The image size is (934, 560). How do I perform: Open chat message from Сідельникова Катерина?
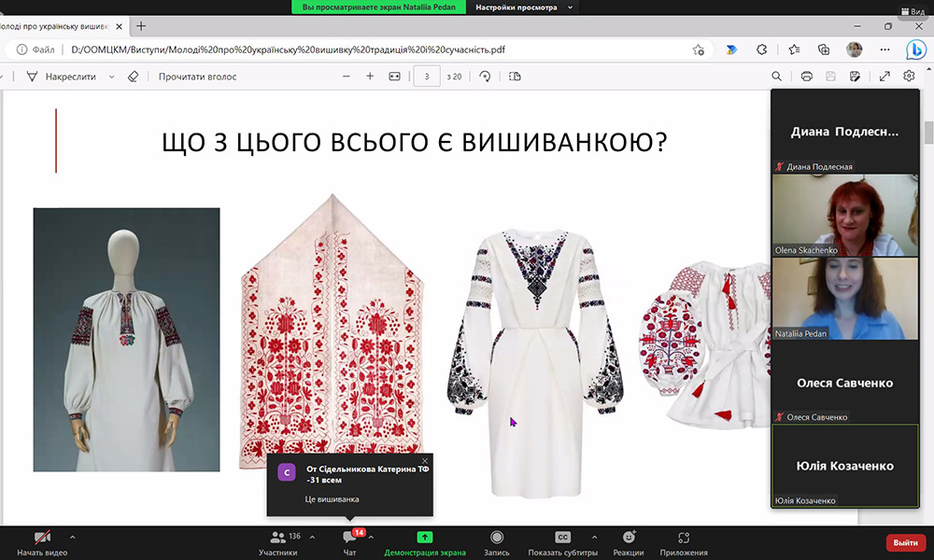click(x=349, y=485)
